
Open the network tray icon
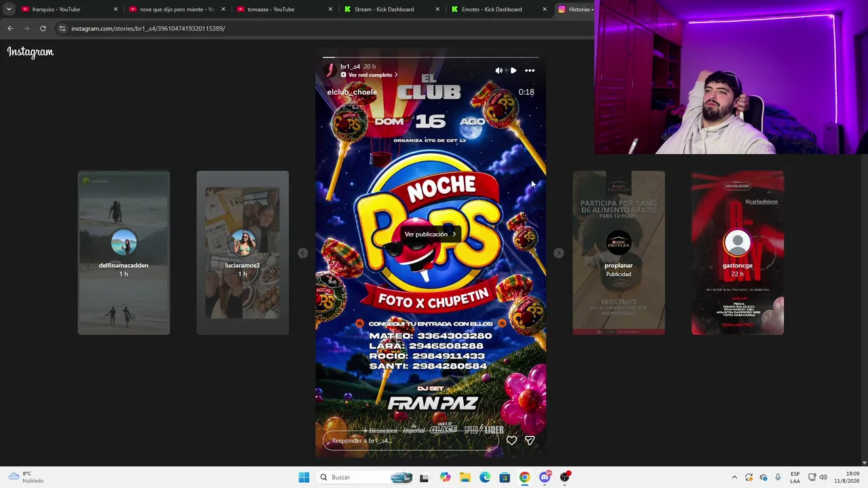click(x=812, y=477)
